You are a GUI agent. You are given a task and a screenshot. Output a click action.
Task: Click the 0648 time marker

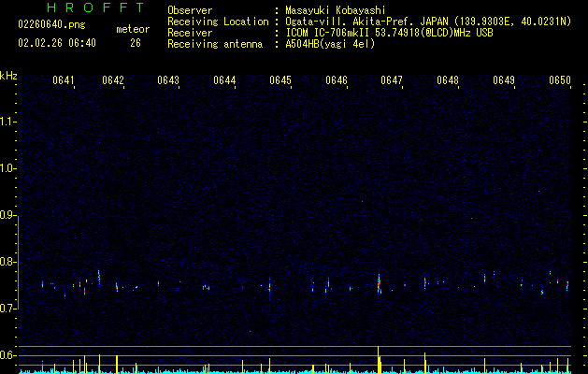click(x=448, y=80)
